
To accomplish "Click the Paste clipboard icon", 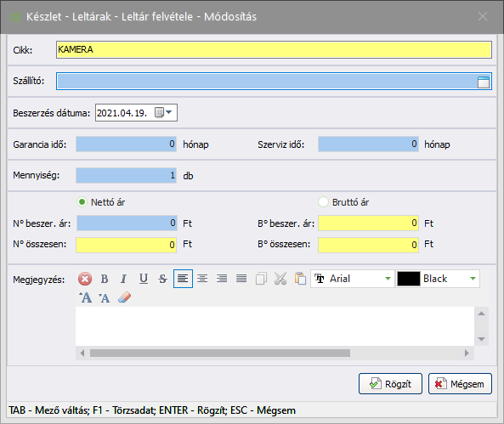I will click(x=300, y=279).
